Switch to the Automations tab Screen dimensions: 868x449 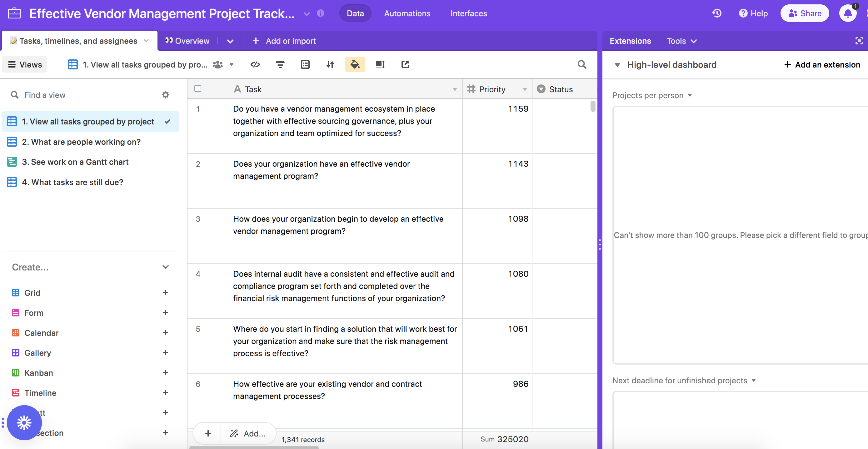pos(407,13)
